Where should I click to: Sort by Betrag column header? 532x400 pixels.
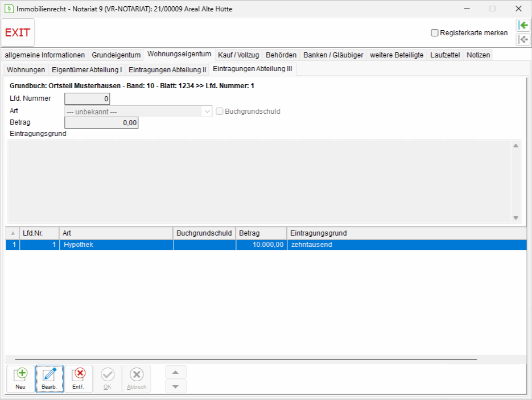(261, 233)
